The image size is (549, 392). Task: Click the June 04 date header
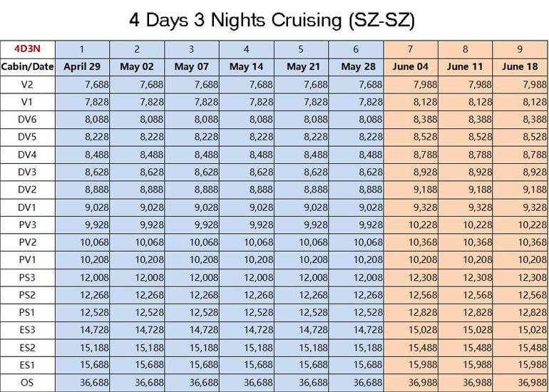click(x=411, y=67)
